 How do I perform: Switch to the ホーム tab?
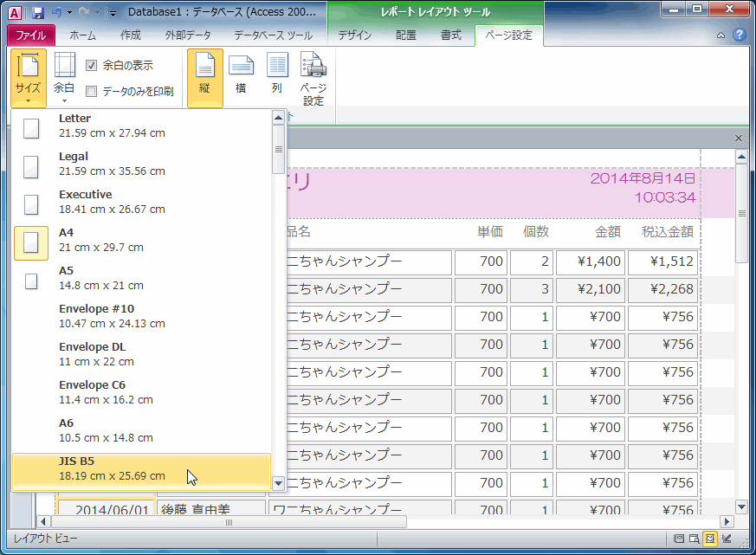[82, 35]
